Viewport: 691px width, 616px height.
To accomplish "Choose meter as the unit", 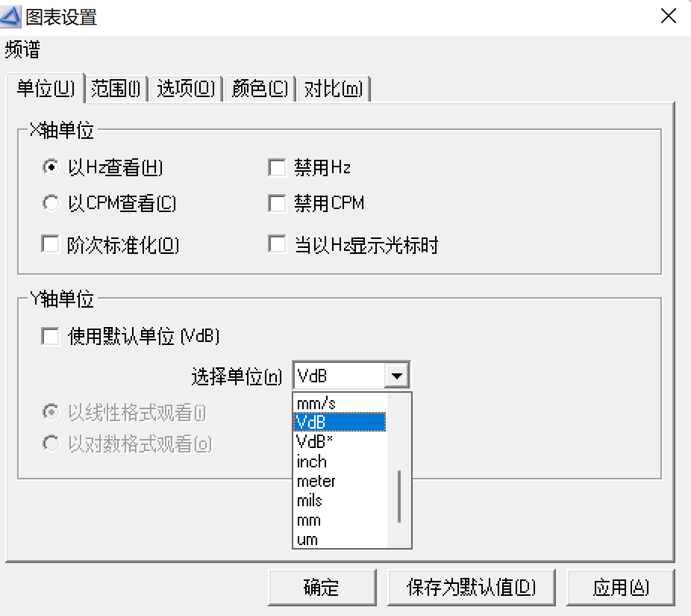I will [316, 481].
